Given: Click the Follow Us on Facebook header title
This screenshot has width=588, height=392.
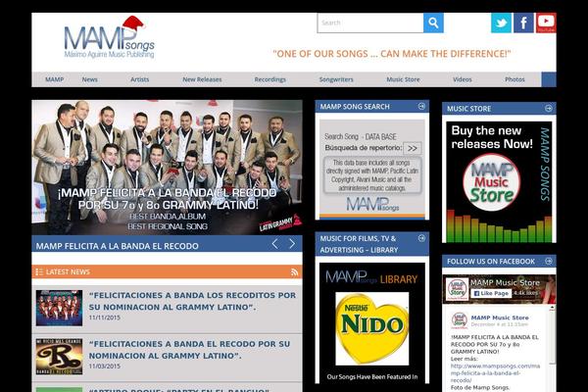Looking at the screenshot, I should coord(491,262).
